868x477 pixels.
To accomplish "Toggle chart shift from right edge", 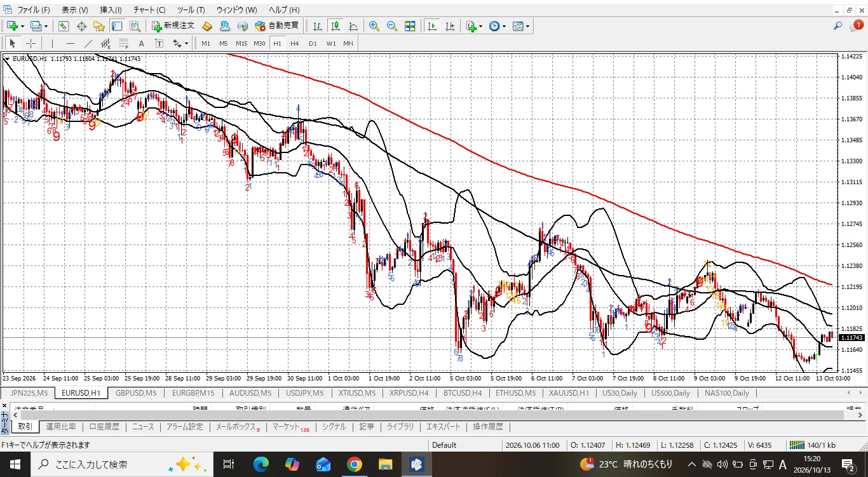I will pyautogui.click(x=450, y=26).
